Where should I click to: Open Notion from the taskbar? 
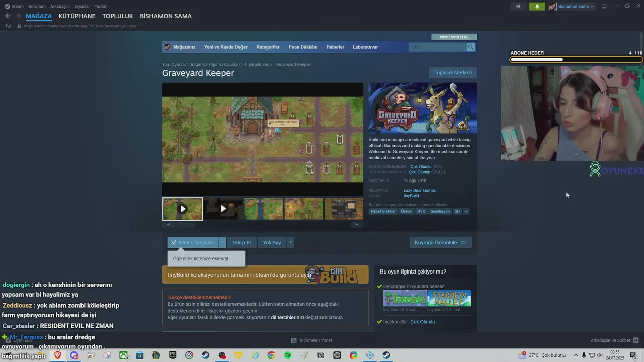[x=320, y=355]
